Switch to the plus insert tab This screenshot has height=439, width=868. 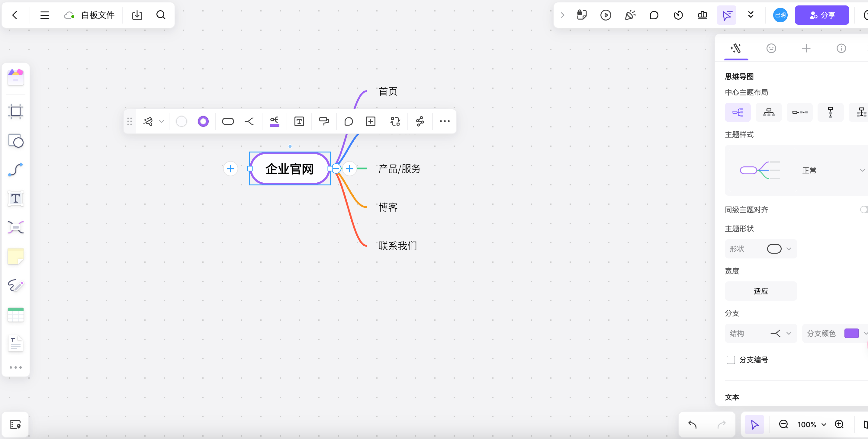(x=806, y=48)
